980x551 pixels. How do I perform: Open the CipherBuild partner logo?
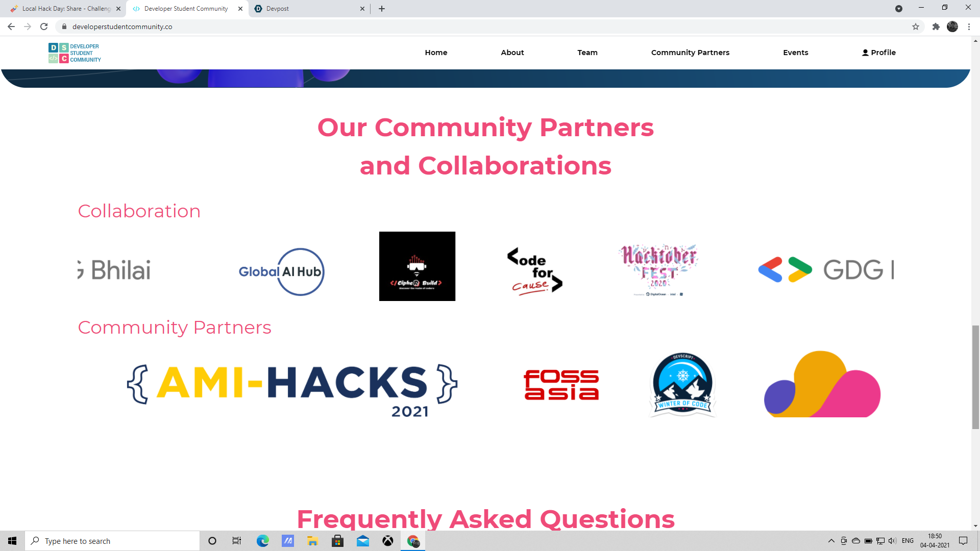coord(417,266)
